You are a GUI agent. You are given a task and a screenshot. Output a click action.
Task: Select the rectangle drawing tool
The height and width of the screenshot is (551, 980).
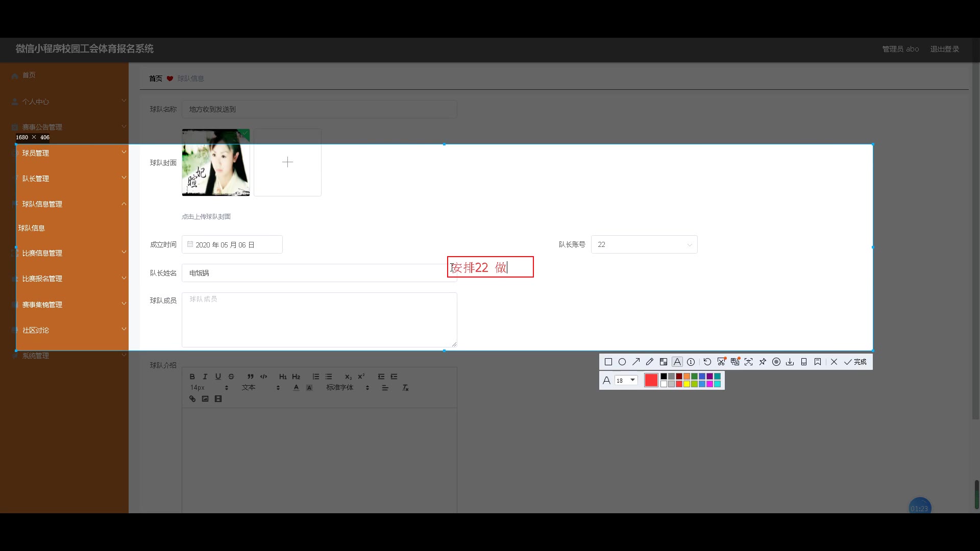pyautogui.click(x=608, y=362)
